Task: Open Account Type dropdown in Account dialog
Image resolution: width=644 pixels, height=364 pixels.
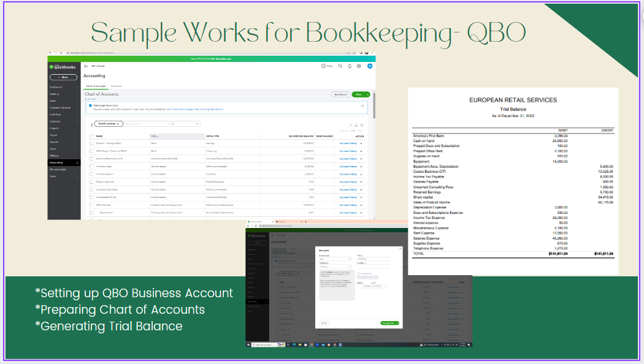Action: [x=335, y=259]
